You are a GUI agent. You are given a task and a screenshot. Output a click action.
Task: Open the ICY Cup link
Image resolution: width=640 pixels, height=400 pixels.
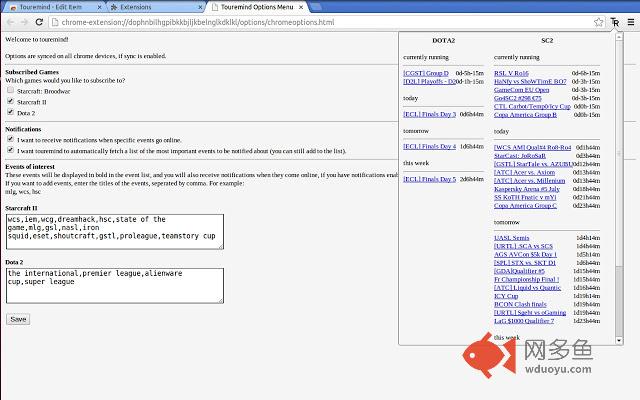506,296
